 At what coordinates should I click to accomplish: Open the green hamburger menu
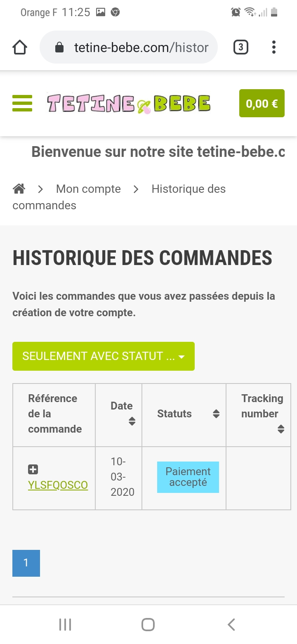click(22, 103)
